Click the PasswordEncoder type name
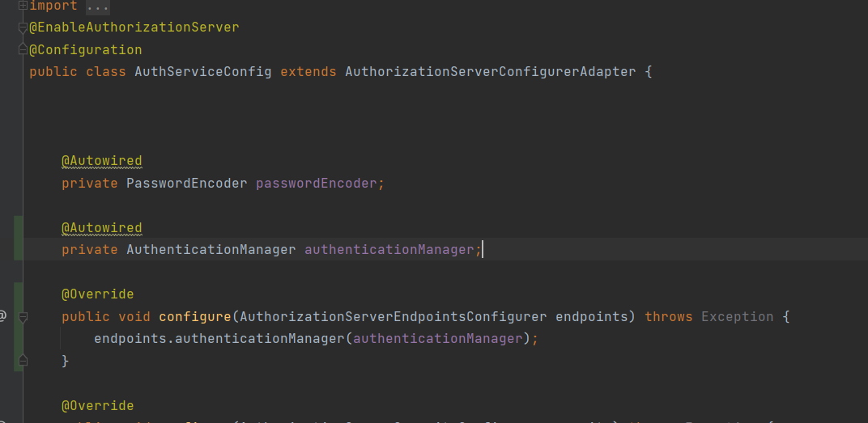The image size is (868, 423). 186,184
